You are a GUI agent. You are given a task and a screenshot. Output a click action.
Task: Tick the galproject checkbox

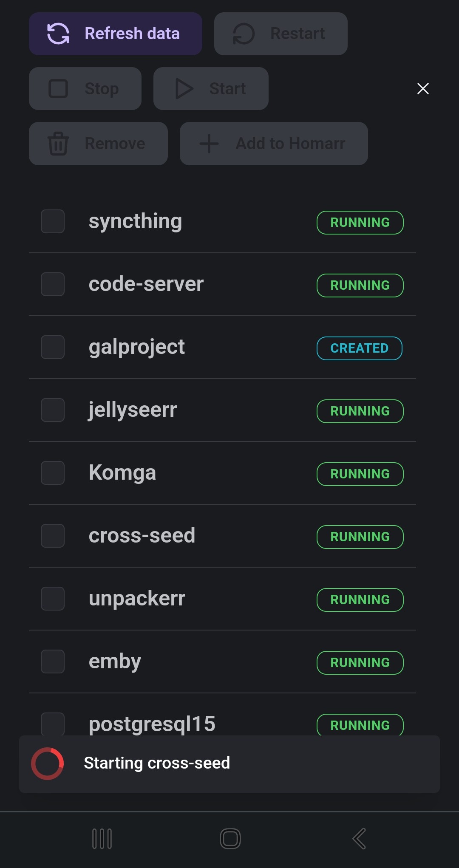(x=52, y=347)
